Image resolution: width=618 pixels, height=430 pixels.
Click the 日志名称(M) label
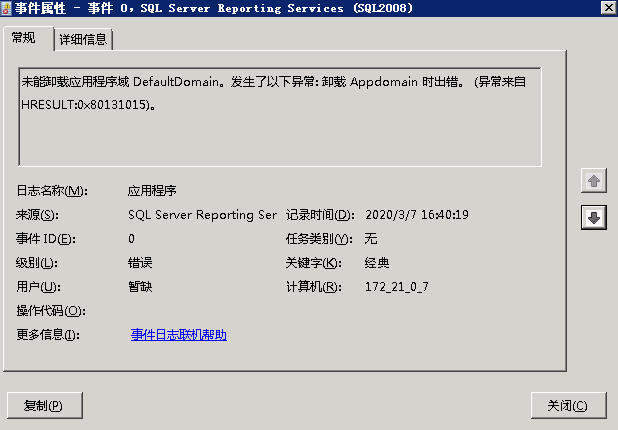coord(52,191)
